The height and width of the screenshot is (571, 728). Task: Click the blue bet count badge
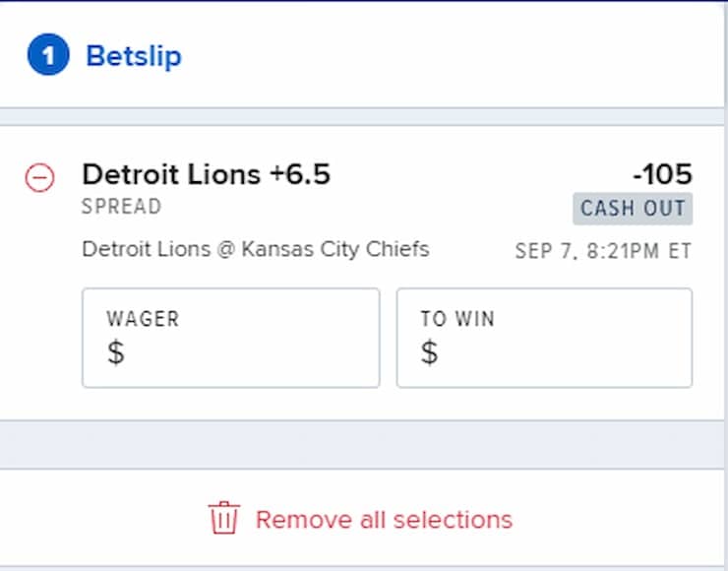click(48, 54)
